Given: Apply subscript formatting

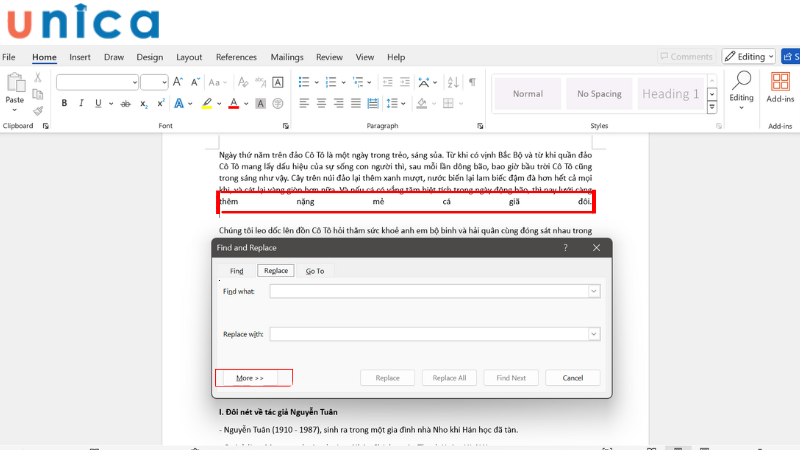Looking at the screenshot, I should pyautogui.click(x=144, y=104).
